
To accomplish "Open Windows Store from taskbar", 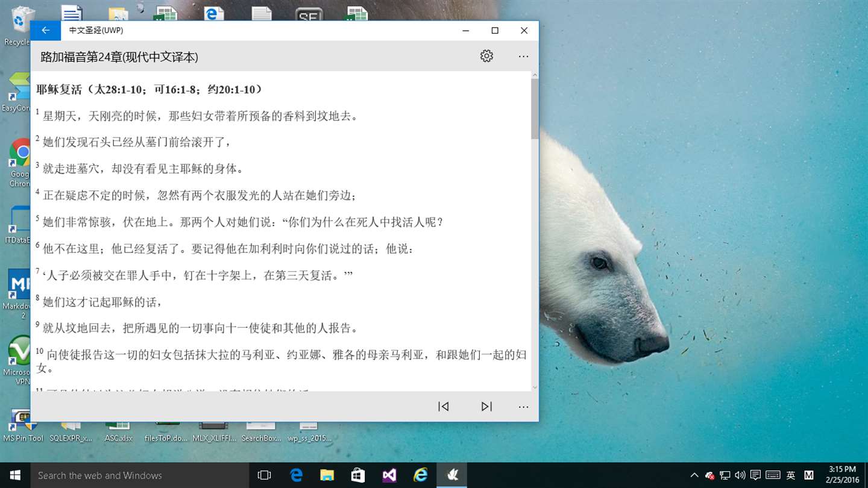I will tap(358, 475).
